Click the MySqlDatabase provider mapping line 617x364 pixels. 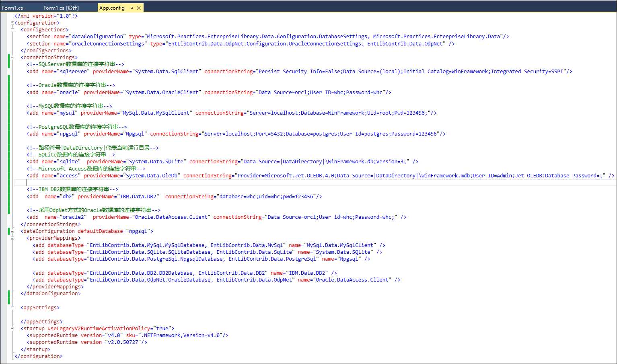[209, 245]
